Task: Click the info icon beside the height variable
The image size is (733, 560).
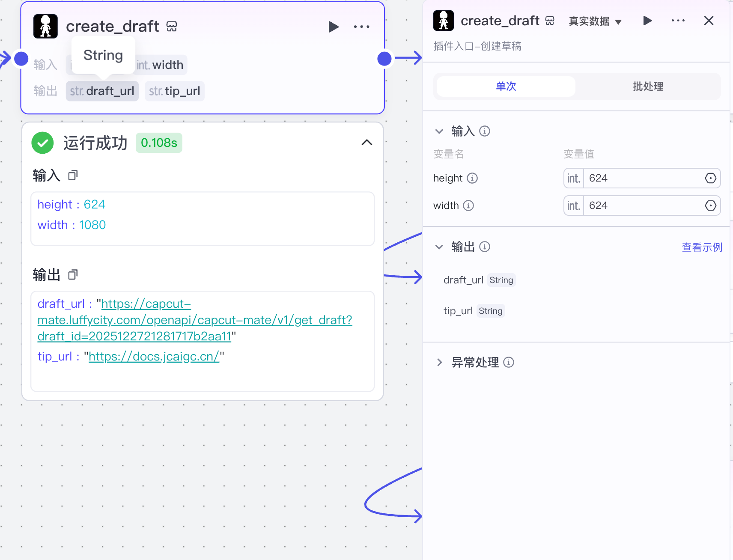Action: coord(472,178)
